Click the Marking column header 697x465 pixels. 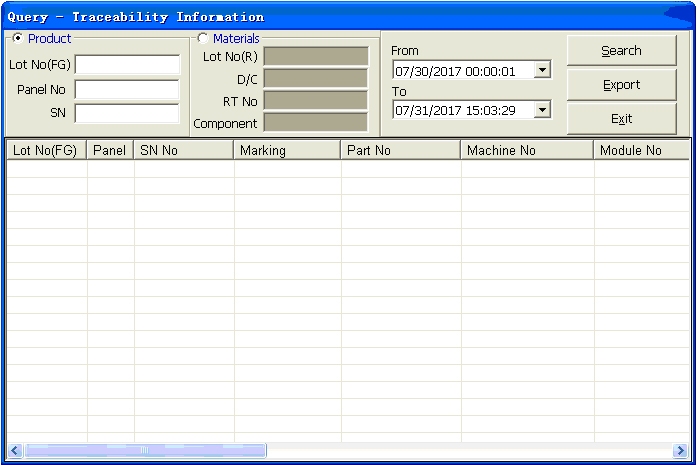pos(288,150)
